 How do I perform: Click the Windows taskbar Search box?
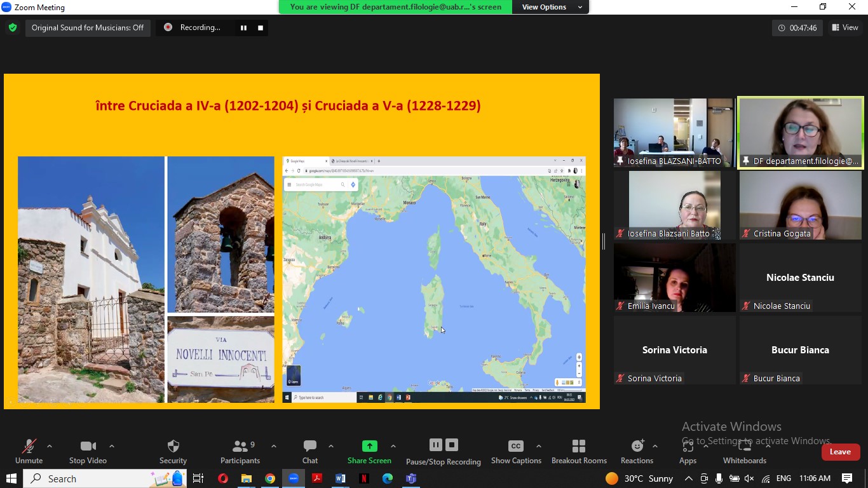click(x=105, y=478)
